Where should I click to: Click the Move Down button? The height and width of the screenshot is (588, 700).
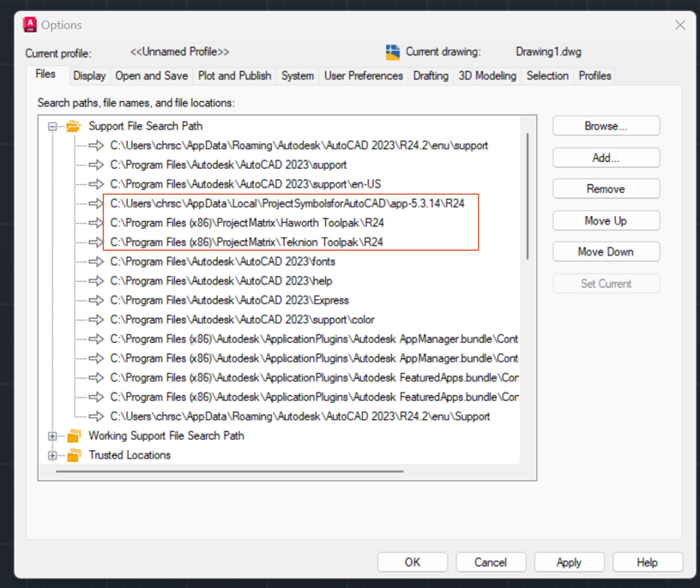pyautogui.click(x=606, y=252)
